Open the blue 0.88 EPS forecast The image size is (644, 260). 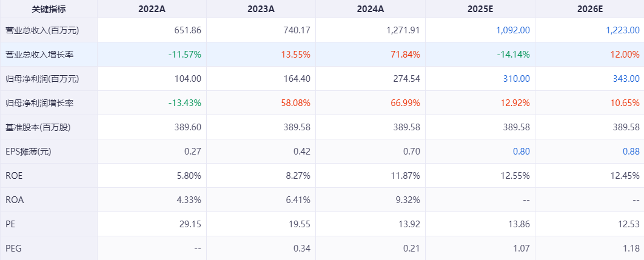click(x=631, y=152)
